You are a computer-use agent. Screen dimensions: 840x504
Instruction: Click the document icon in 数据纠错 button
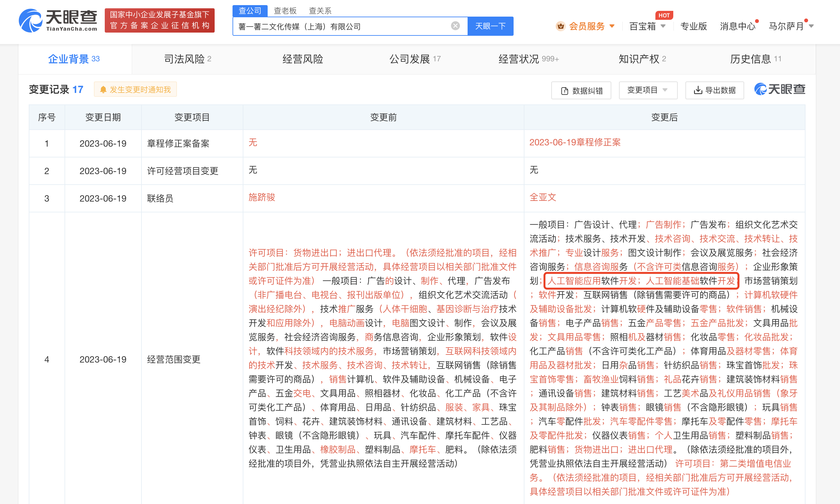pyautogui.click(x=565, y=91)
